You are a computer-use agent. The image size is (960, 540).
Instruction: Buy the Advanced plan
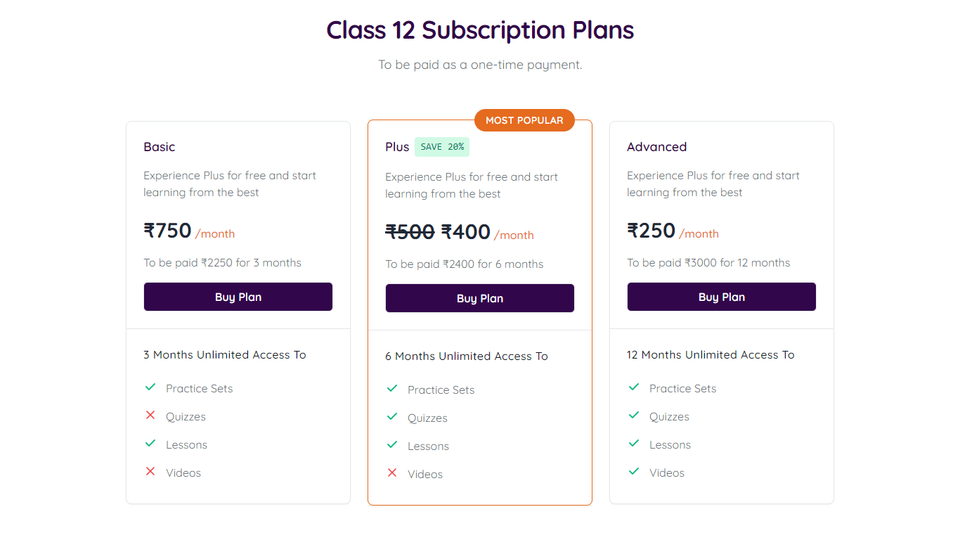pyautogui.click(x=721, y=297)
